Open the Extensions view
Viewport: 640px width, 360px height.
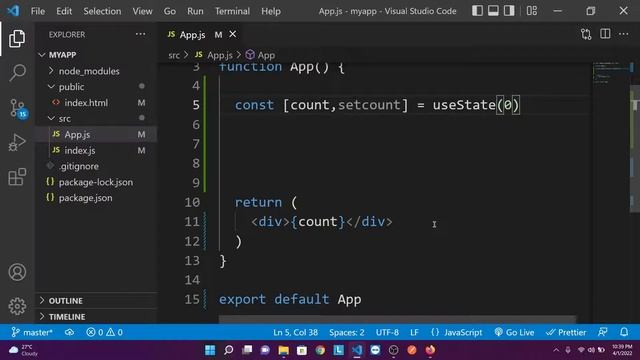coord(17,177)
